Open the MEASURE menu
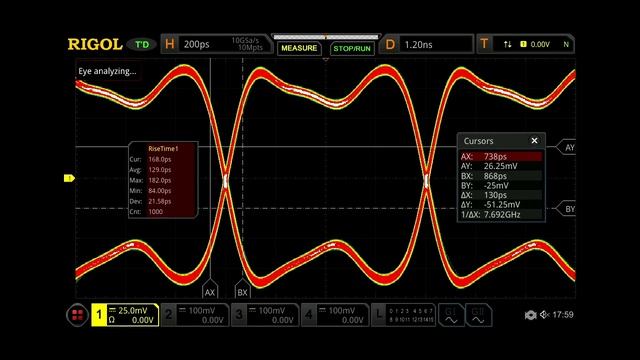This screenshot has height=360, width=640. [299, 48]
